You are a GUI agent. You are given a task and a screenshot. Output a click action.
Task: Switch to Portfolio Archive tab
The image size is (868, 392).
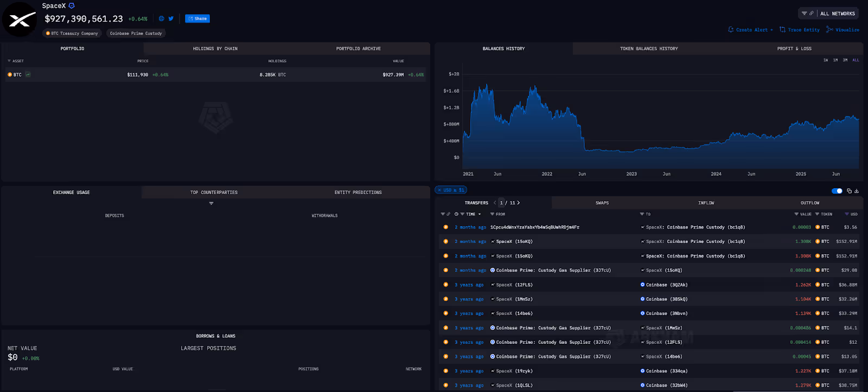358,49
